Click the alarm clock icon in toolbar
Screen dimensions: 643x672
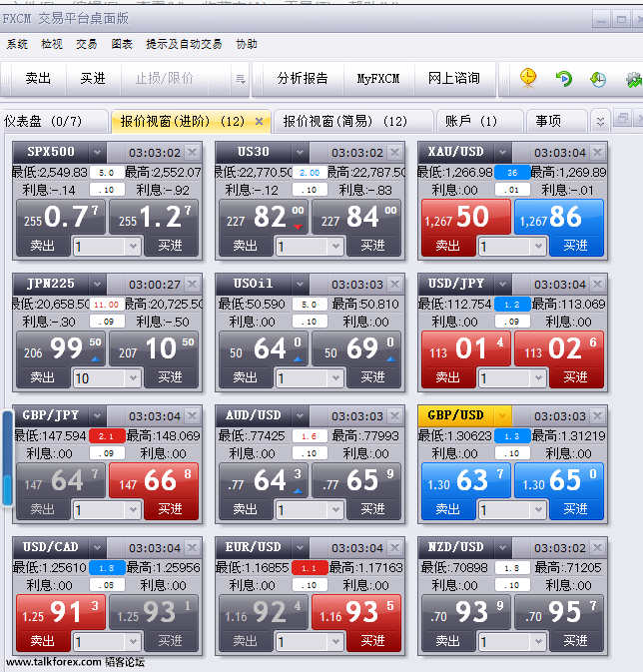point(528,79)
